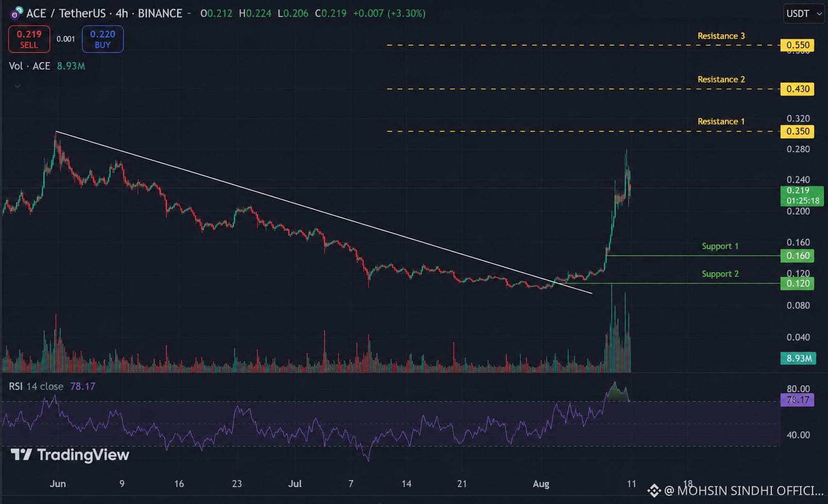This screenshot has height=504, width=828.
Task: Click the blue 0.220 BUY button
Action: point(103,39)
